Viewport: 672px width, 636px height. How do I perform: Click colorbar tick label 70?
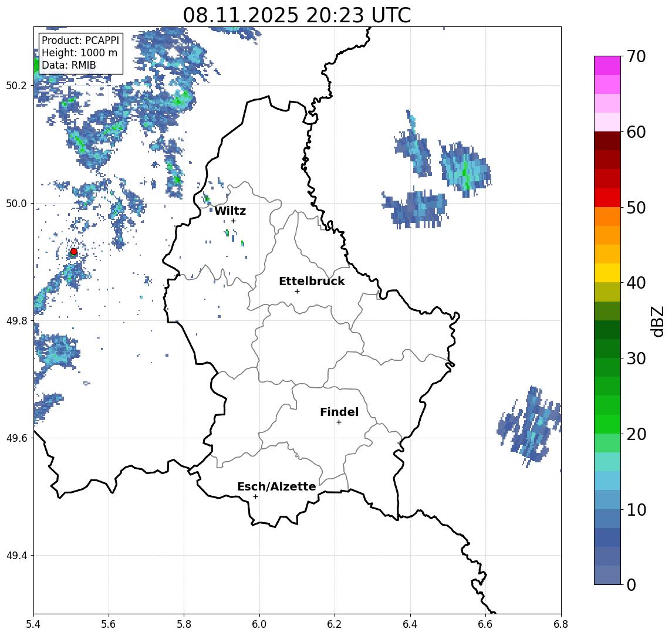(x=636, y=56)
